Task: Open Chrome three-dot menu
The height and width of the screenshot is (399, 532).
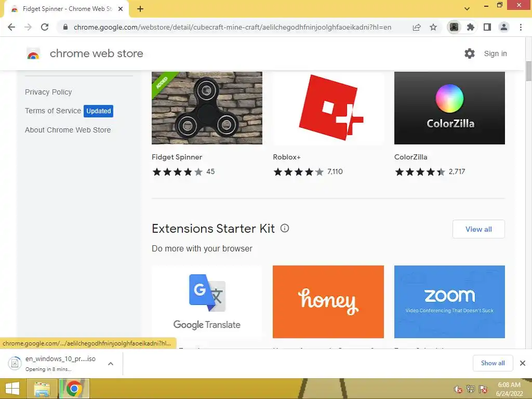Action: click(x=521, y=27)
